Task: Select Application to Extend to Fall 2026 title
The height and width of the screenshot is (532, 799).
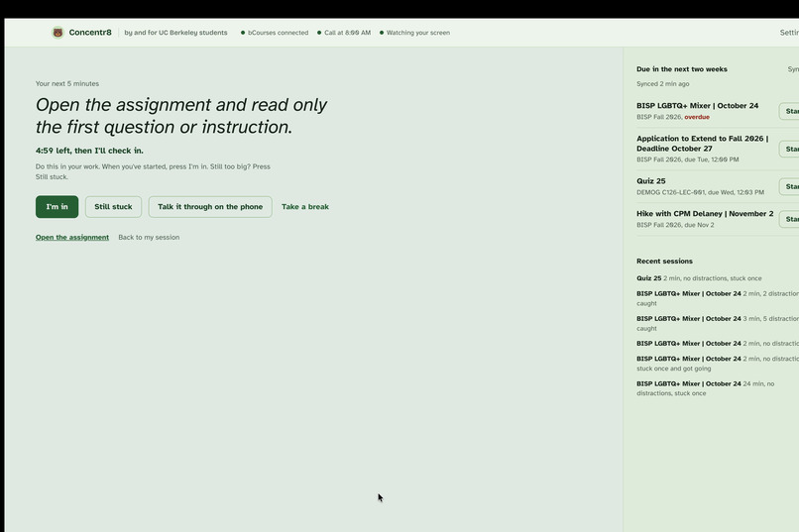Action: click(x=702, y=144)
